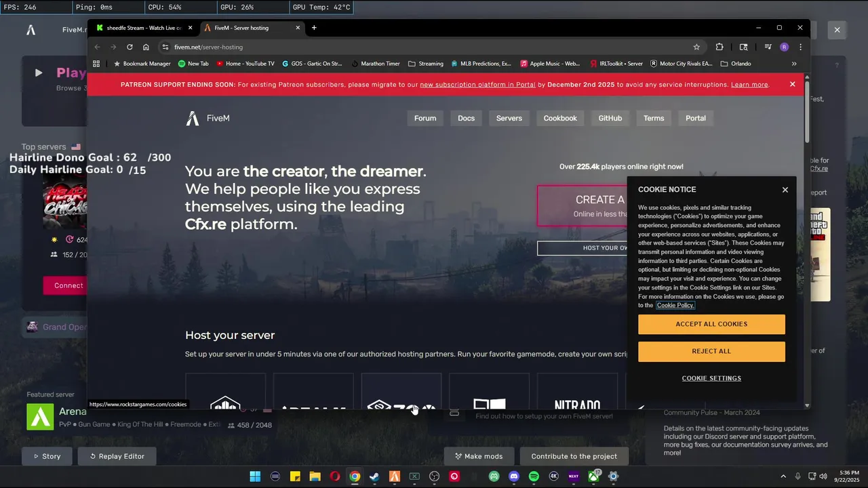The height and width of the screenshot is (488, 868).
Task: Open Replay Editor in the FiveM launcher
Action: coord(117,456)
